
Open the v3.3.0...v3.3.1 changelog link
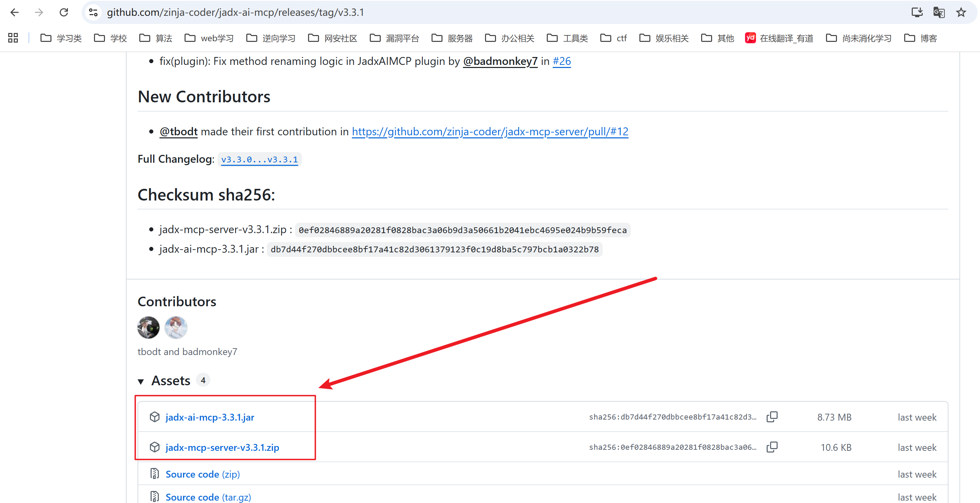tap(259, 160)
